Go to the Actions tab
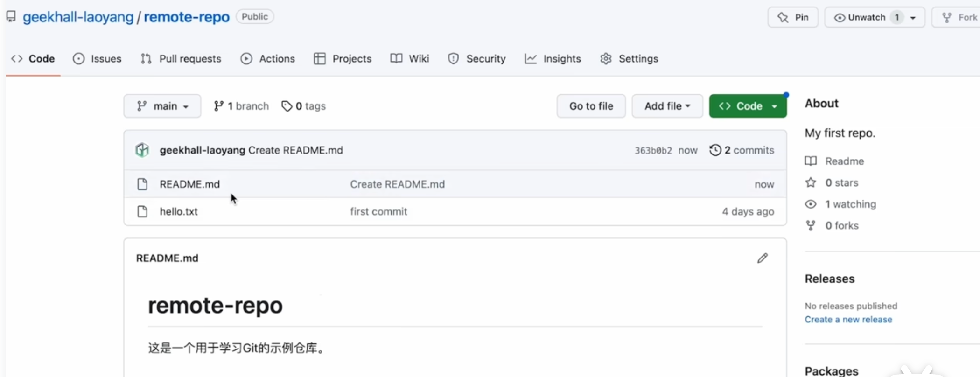Screen dimensions: 980x377 pyautogui.click(x=268, y=59)
